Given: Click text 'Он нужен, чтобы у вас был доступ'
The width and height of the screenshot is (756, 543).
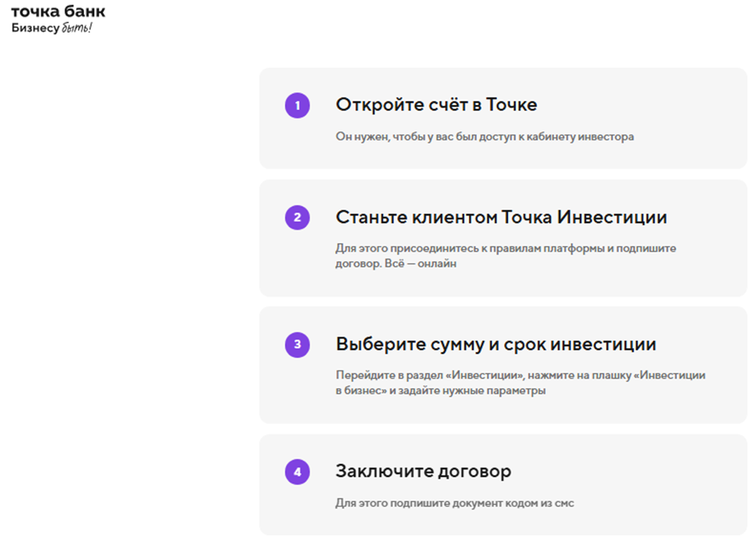Looking at the screenshot, I should pos(425,137).
